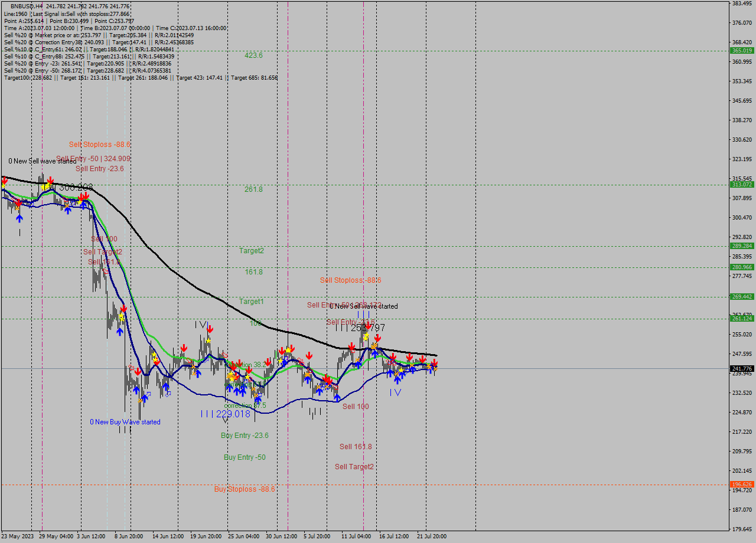756x543 pixels.
Task: Select the red sell arrow above the latest candle
Action: (x=435, y=361)
